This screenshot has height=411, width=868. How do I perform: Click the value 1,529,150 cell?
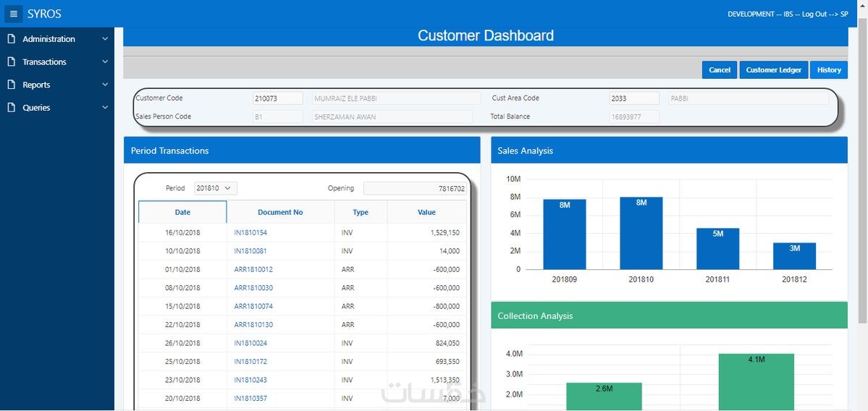tap(427, 233)
